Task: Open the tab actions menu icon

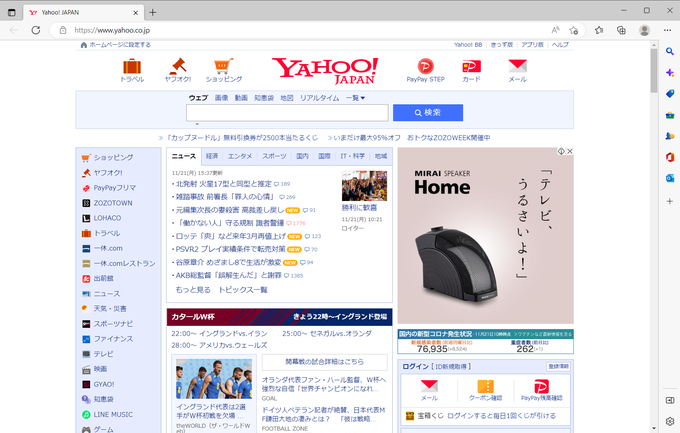Action: click(12, 12)
